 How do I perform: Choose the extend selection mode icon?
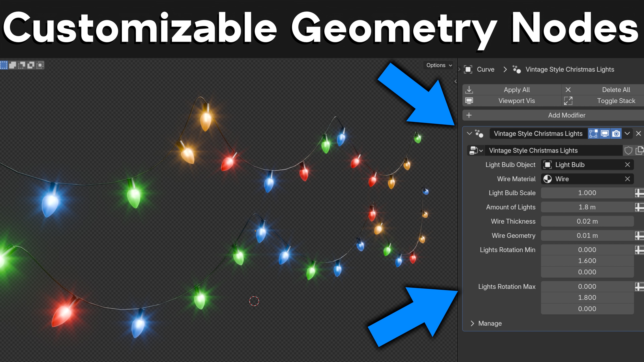(13, 65)
